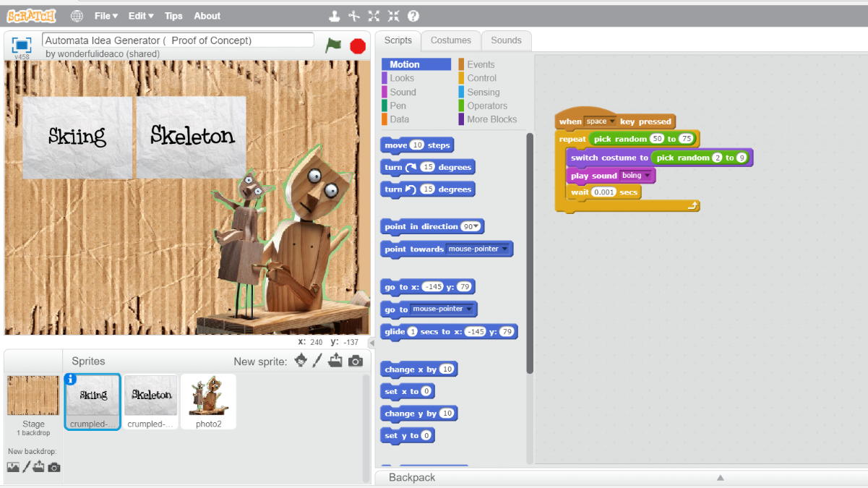Open mouse-pointer dropdown in point towards block

(504, 249)
